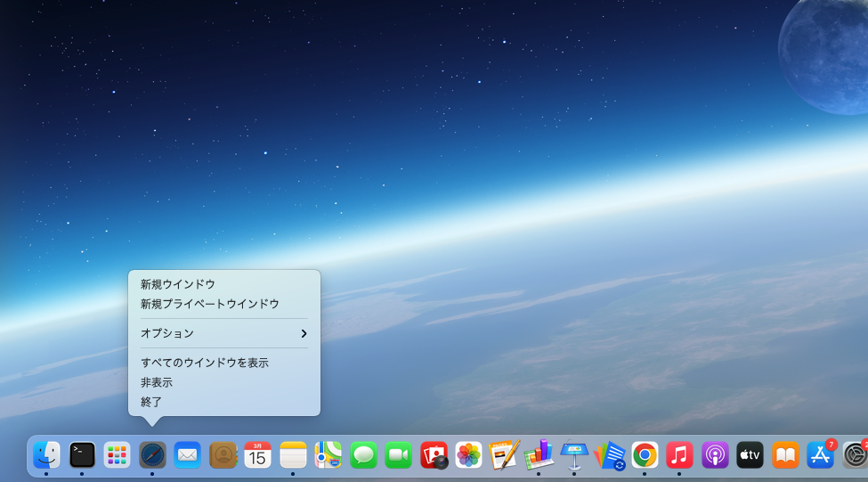Start FaceTime from the Dock
The height and width of the screenshot is (482, 868).
(398, 455)
